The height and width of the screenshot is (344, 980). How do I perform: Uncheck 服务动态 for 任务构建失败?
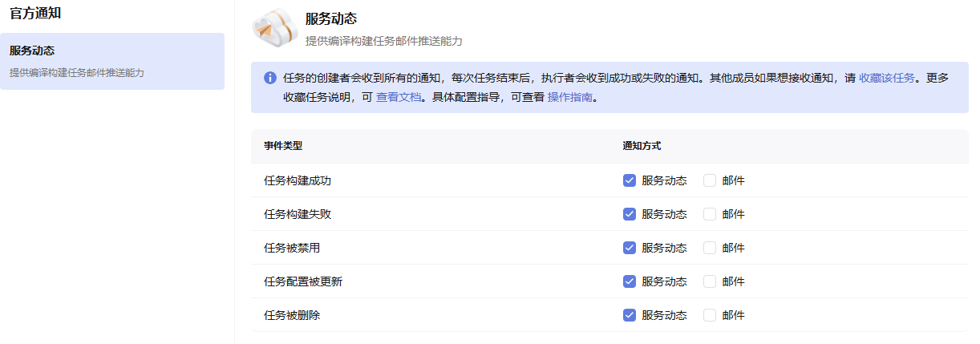[630, 214]
